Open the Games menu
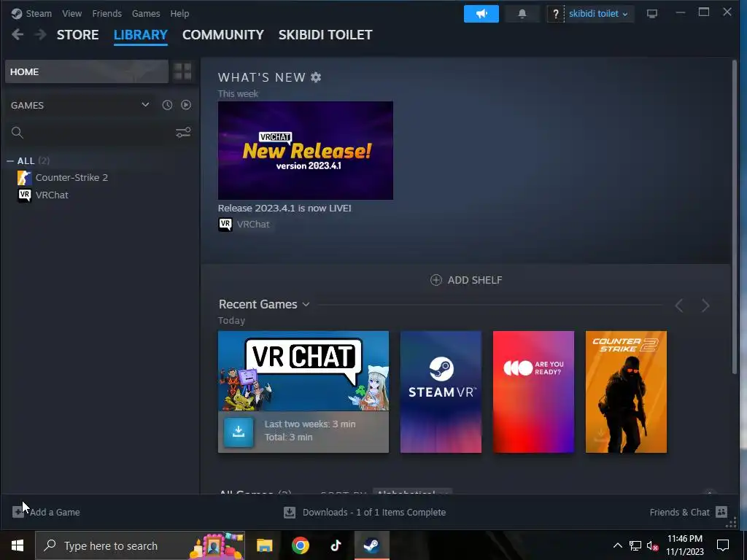 coord(146,13)
